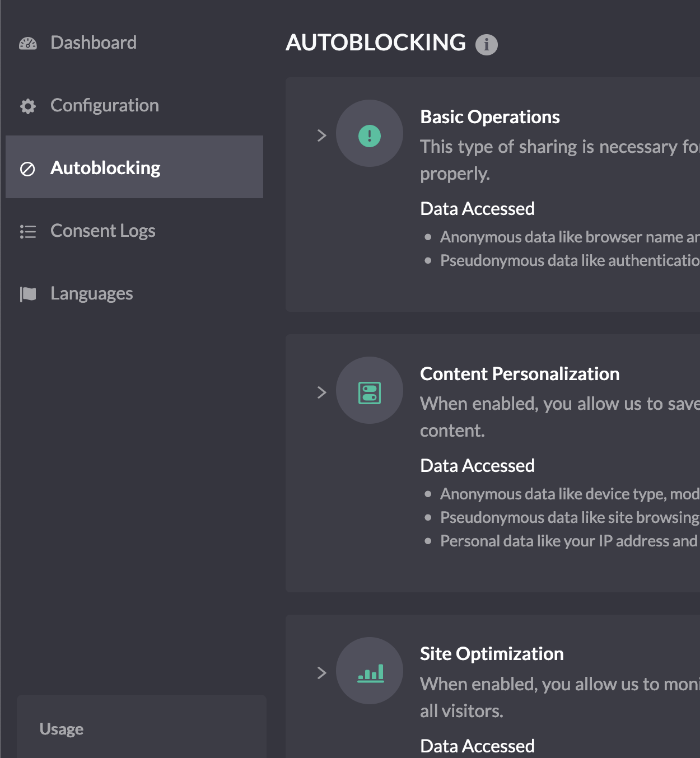700x758 pixels.
Task: Open the Consent Logs page
Action: pos(103,231)
